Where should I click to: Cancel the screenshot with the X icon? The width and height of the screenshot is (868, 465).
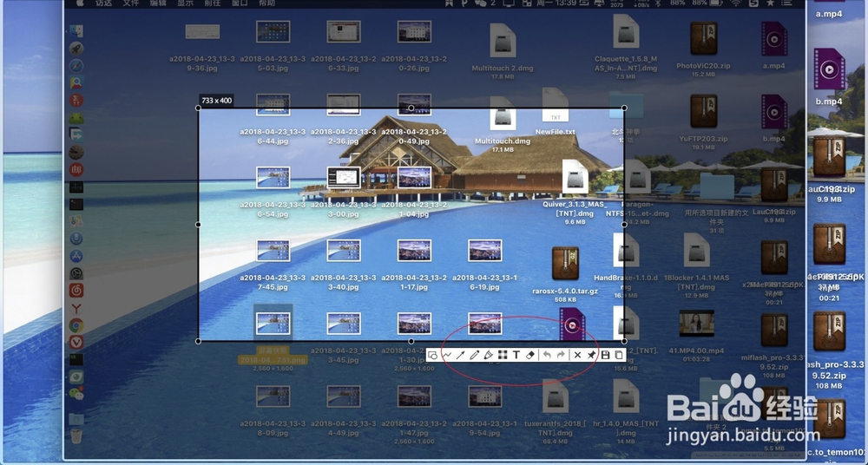(577, 356)
